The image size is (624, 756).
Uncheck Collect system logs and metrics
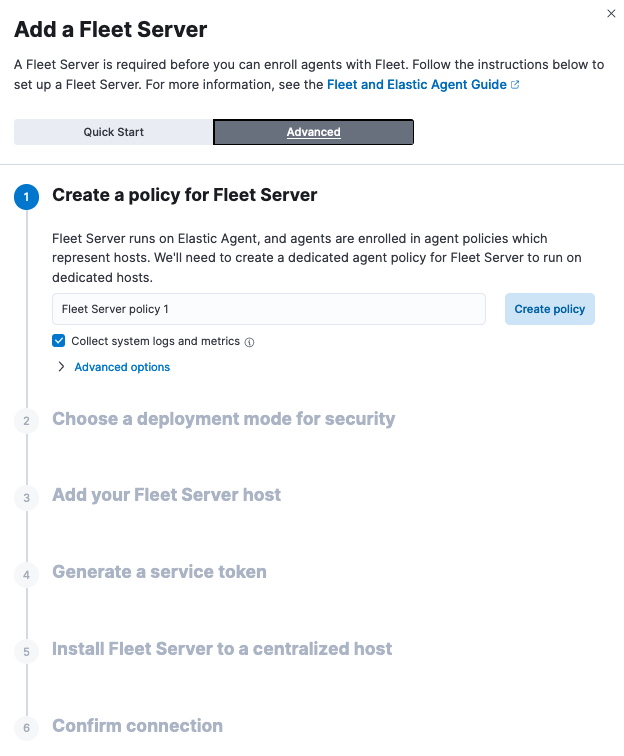59,341
